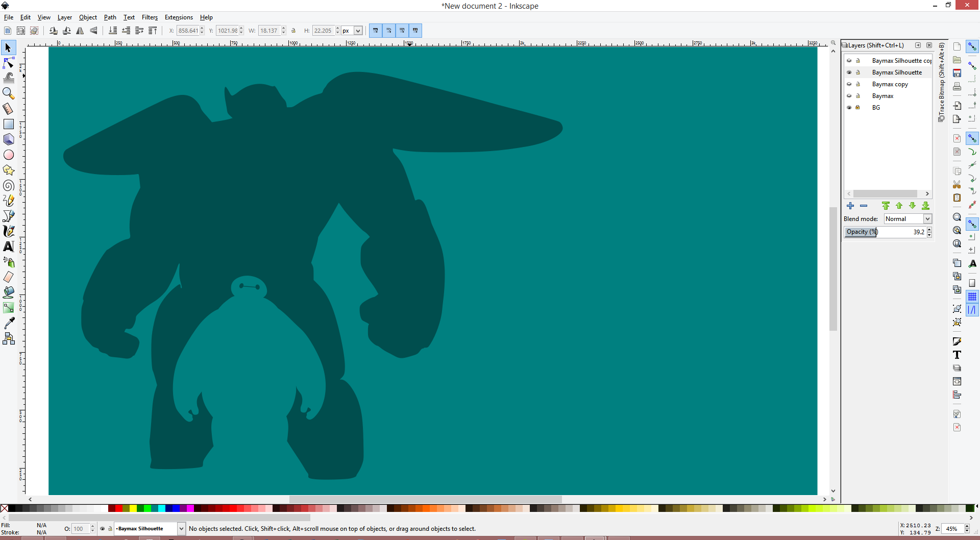The image size is (980, 540).
Task: Select the Dropper color picker tool
Action: tap(9, 323)
